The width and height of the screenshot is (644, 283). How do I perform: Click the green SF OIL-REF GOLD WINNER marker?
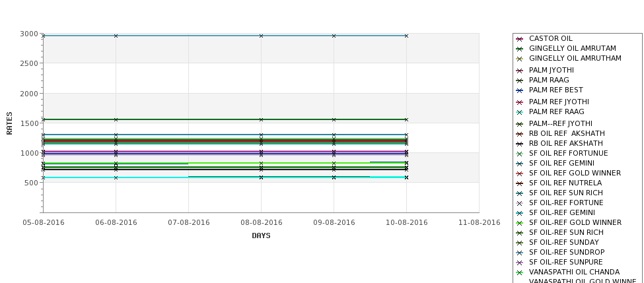(x=520, y=223)
